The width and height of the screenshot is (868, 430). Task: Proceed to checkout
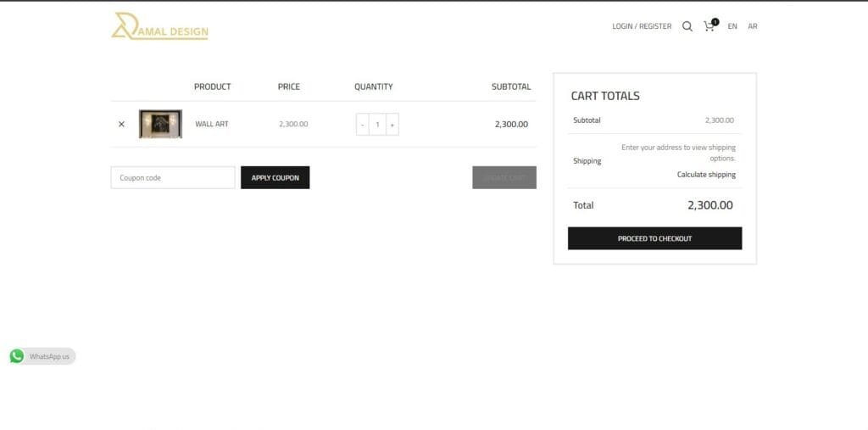[x=655, y=238]
